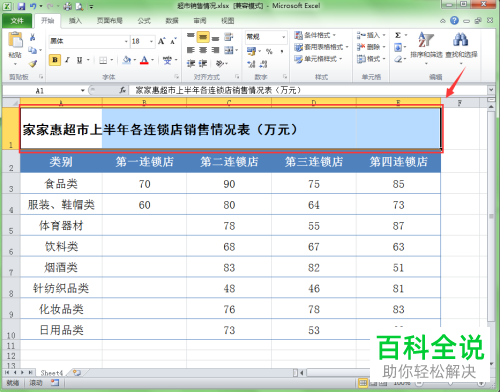Toggle wrap text

[229, 37]
